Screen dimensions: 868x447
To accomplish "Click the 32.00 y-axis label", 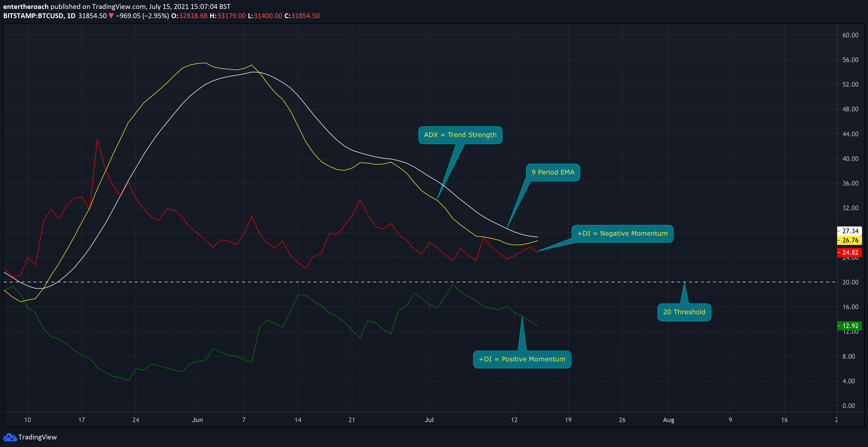I will tap(850, 208).
